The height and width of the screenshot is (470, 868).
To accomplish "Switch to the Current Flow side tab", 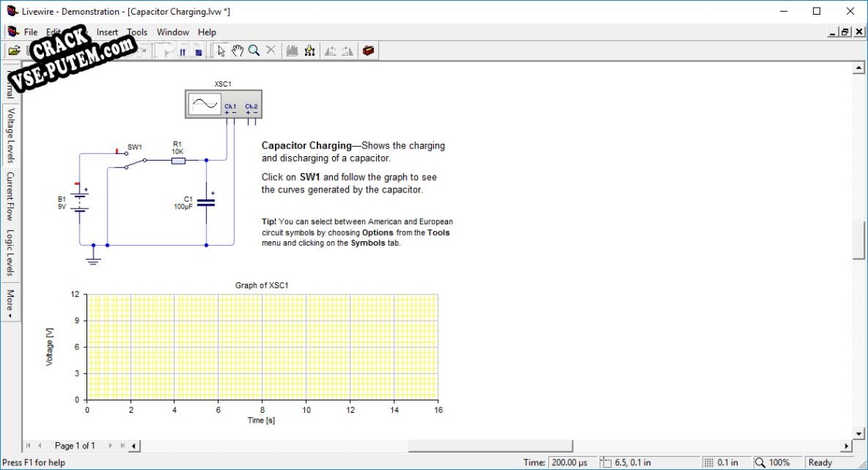I will tap(10, 196).
